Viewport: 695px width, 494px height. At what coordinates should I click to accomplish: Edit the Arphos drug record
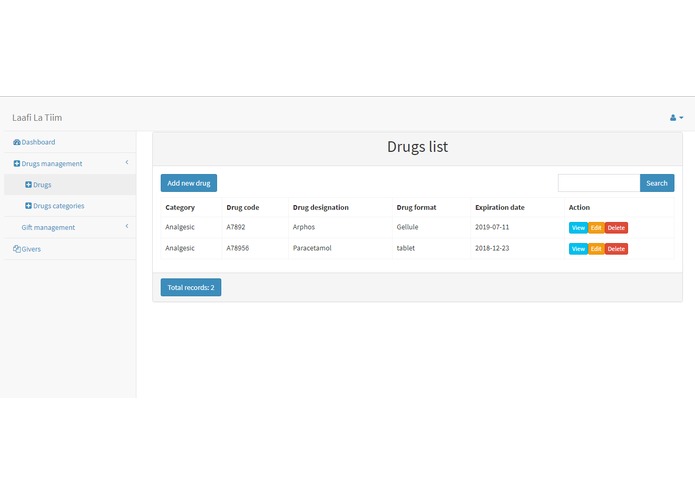point(596,228)
